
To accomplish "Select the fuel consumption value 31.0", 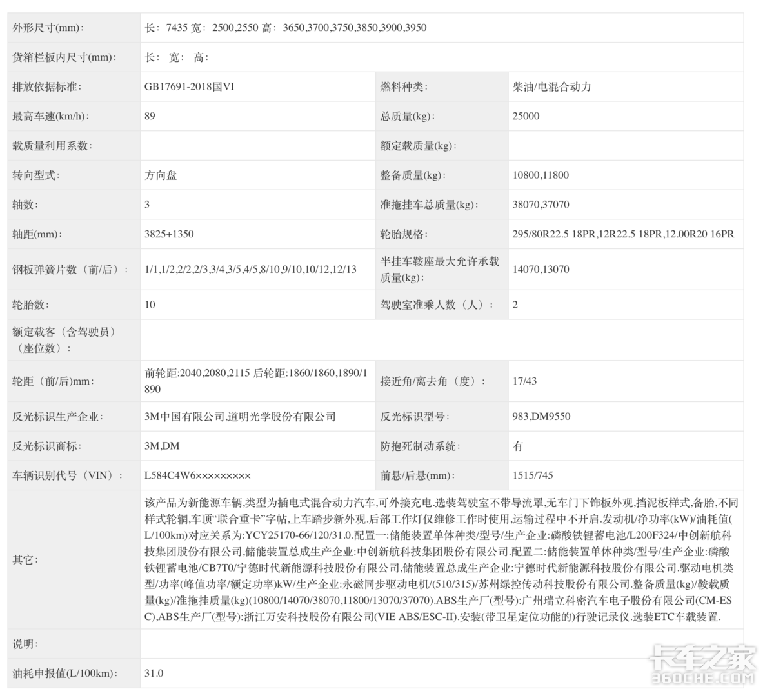I will 154,674.
